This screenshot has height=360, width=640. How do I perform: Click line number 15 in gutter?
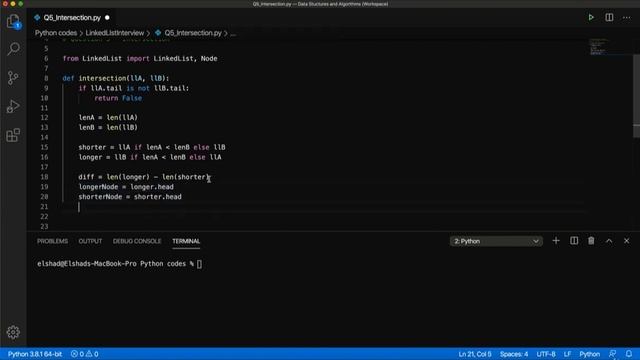[44, 147]
